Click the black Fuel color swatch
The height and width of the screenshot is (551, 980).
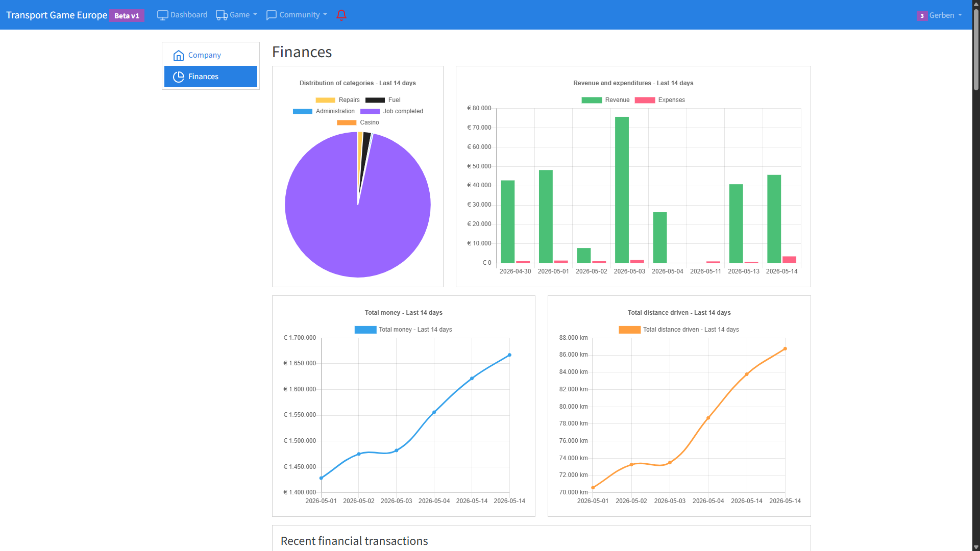[375, 100]
